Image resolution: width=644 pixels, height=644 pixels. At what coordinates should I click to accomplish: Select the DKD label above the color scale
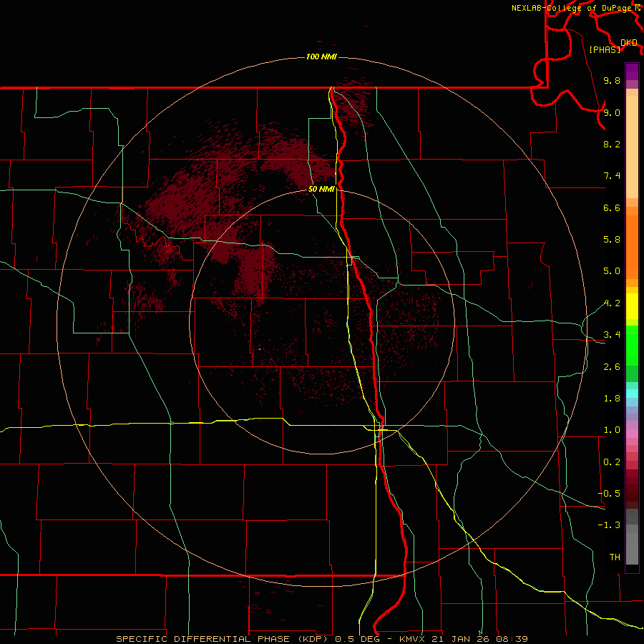coord(629,43)
